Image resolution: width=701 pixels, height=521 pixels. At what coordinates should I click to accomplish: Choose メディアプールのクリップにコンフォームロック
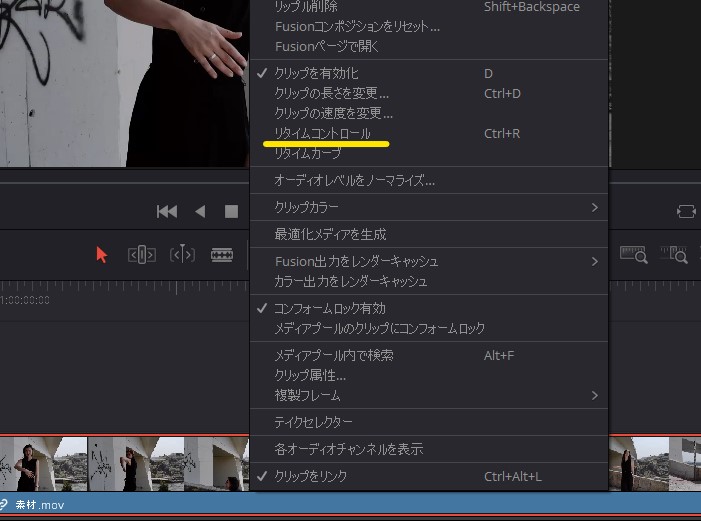429,329
